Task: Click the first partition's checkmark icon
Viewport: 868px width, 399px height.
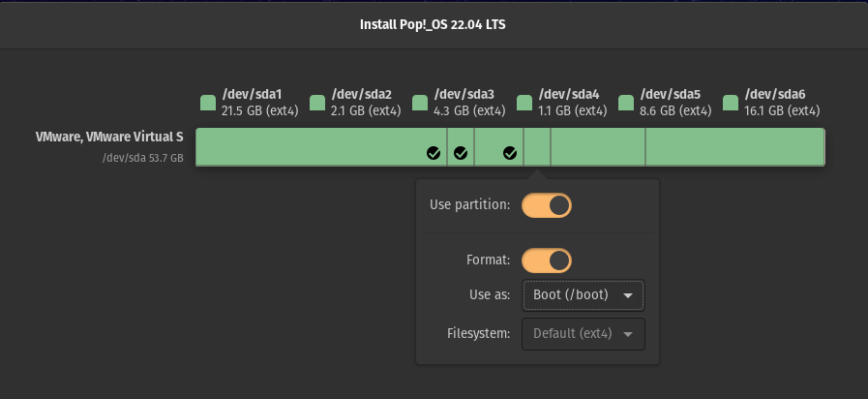Action: [x=434, y=153]
